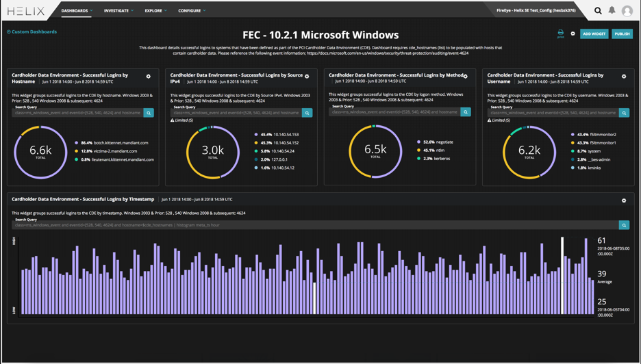Click the Publish button
The width and height of the screenshot is (641, 364).
click(623, 34)
